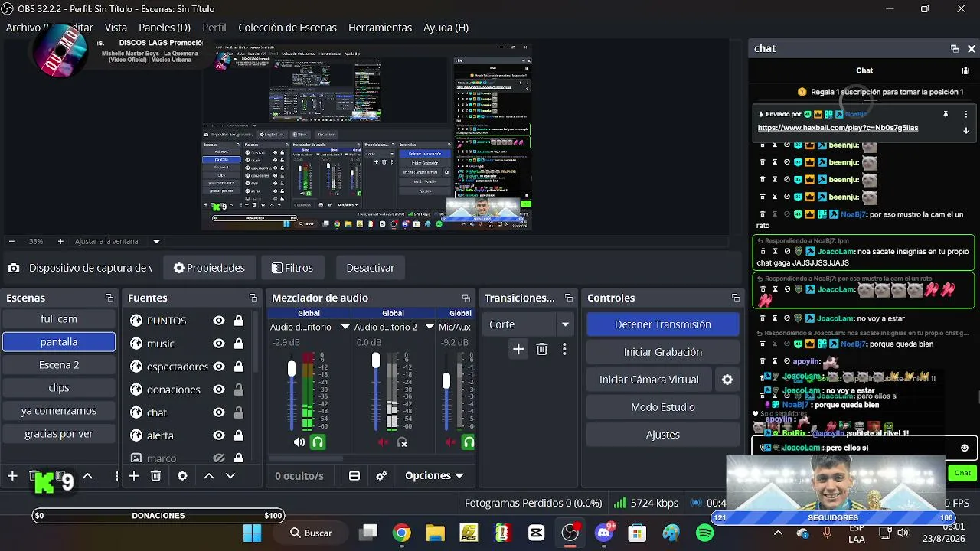980x551 pixels.
Task: Open chat community users icon
Action: [965, 70]
